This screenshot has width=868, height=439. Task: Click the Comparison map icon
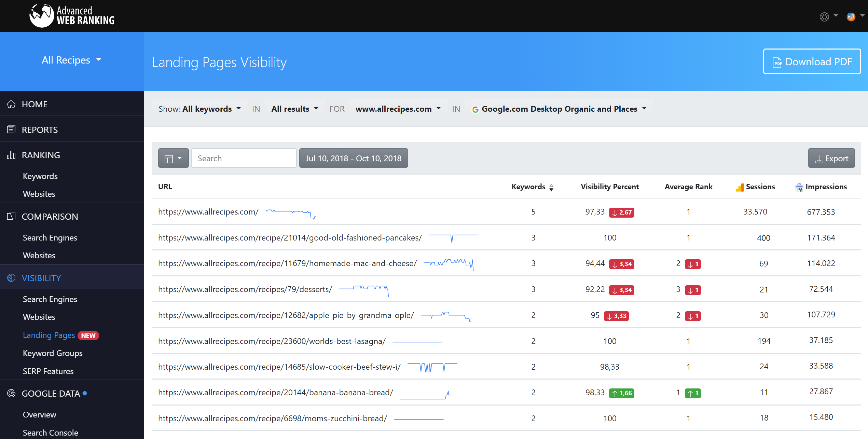pyautogui.click(x=11, y=216)
